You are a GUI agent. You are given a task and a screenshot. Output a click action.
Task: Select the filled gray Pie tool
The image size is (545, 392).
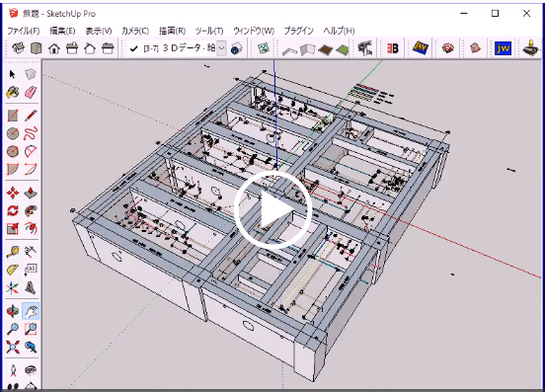(13, 170)
